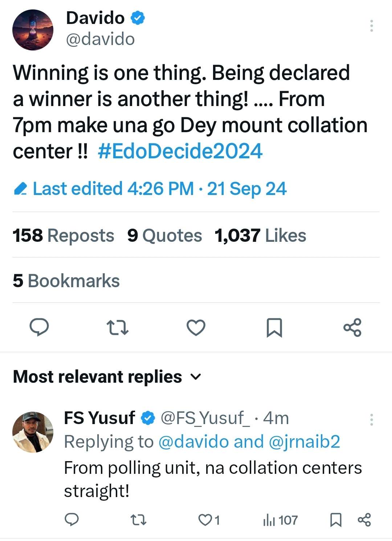Open the #EdoDecide2024 hashtag

click(x=180, y=151)
